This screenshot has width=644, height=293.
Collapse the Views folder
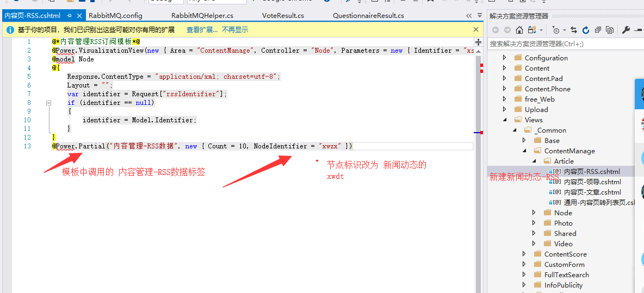(x=505, y=120)
